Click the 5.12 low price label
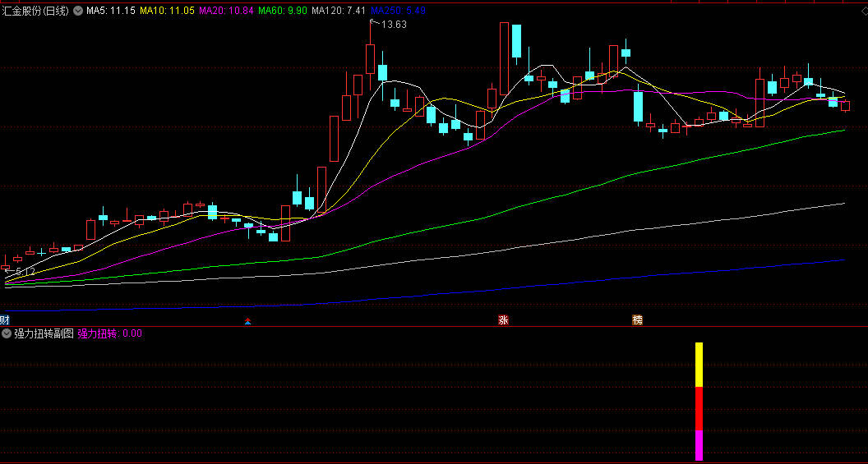The height and width of the screenshot is (464, 868). (25, 272)
